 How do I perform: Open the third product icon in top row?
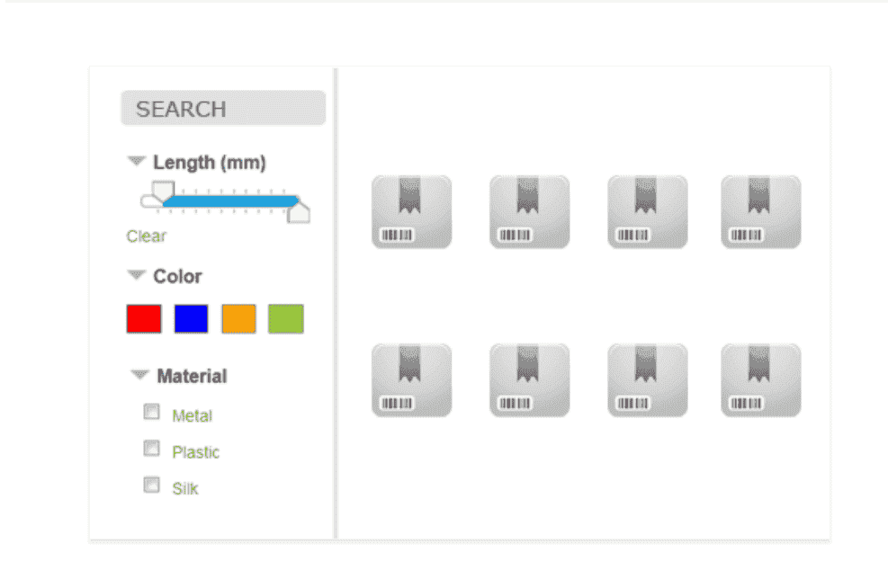[x=647, y=212]
